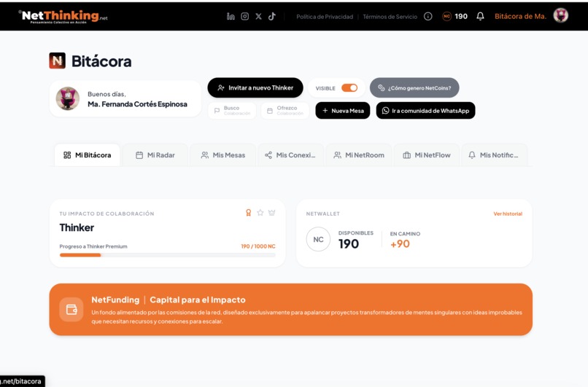The image size is (588, 387).
Task: Open the Ver historial link
Action: point(508,214)
